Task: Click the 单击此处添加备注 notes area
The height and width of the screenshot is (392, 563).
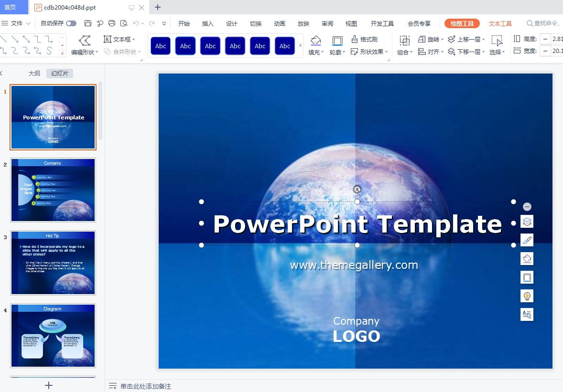Action: (145, 386)
